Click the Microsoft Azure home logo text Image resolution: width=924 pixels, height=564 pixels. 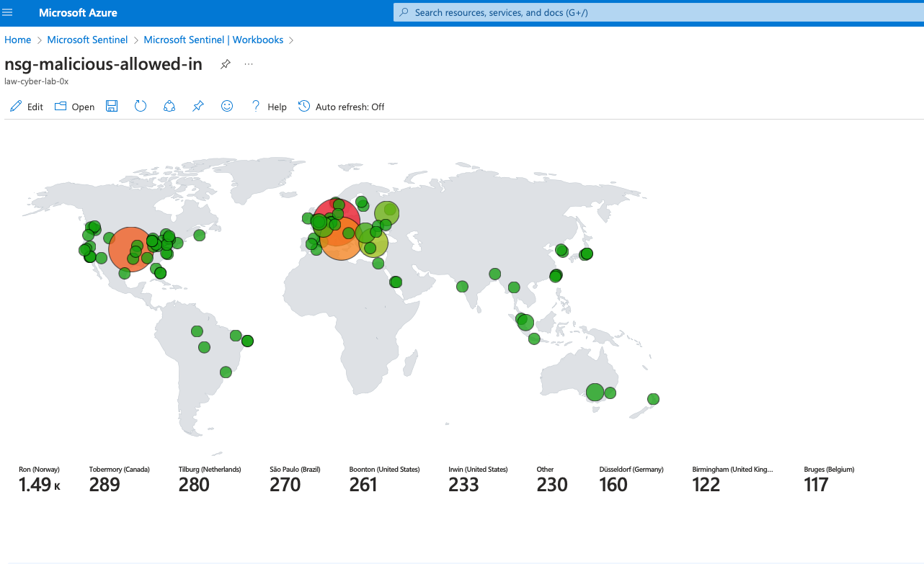(x=78, y=13)
